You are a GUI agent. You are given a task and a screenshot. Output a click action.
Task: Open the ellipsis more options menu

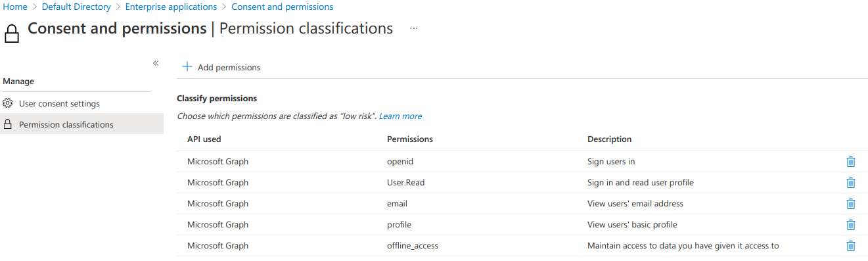pos(414,28)
